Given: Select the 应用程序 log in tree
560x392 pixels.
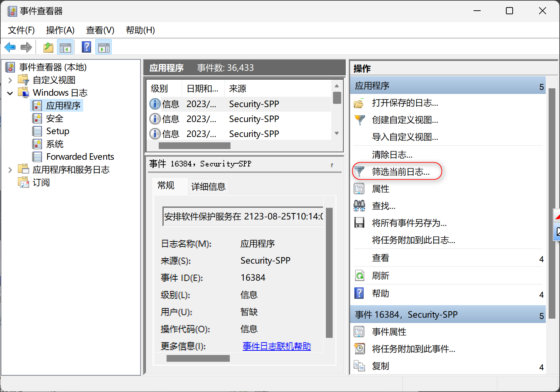Looking at the screenshot, I should (x=63, y=106).
